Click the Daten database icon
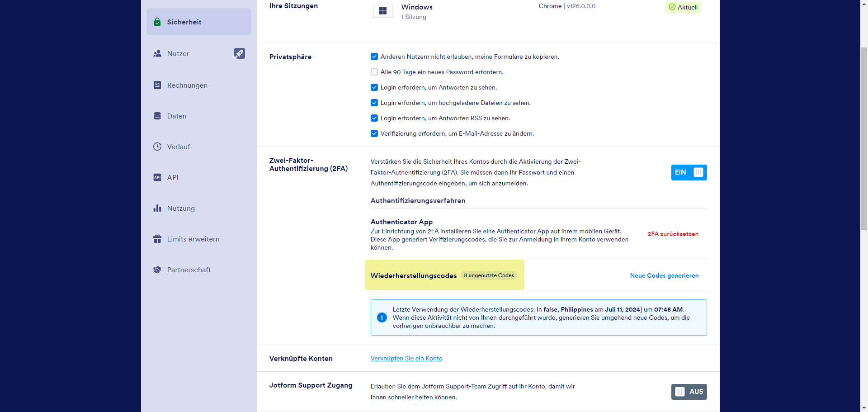The image size is (868, 412). 157,116
